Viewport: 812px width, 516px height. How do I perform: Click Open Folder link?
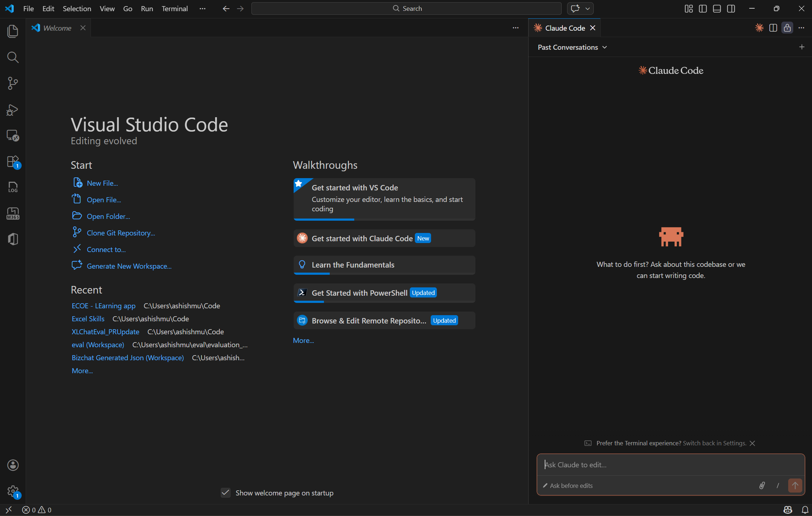click(x=108, y=216)
